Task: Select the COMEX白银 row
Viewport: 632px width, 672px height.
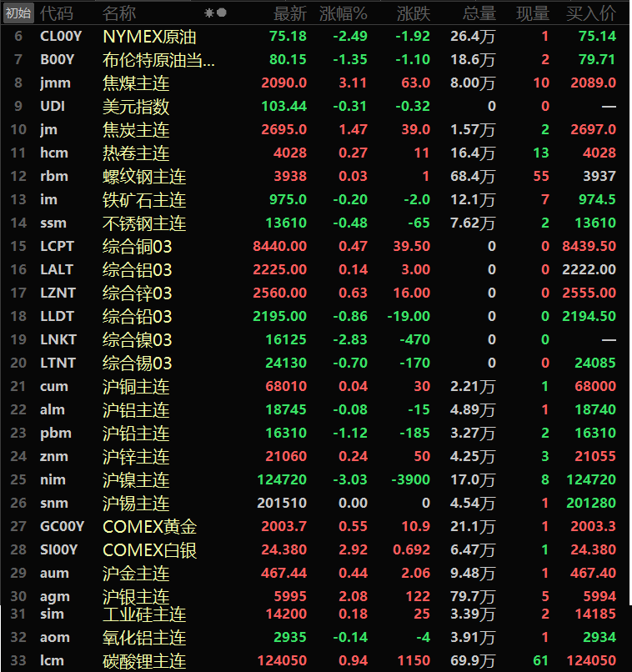Action: pos(316,550)
